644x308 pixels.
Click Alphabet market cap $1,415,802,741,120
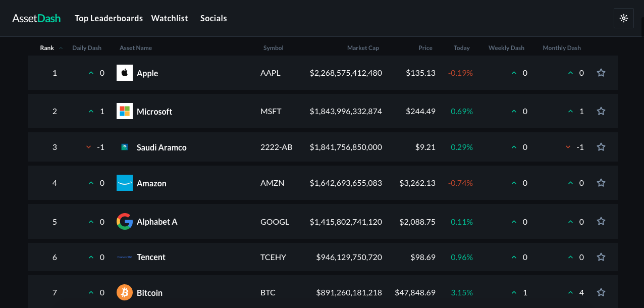point(346,221)
